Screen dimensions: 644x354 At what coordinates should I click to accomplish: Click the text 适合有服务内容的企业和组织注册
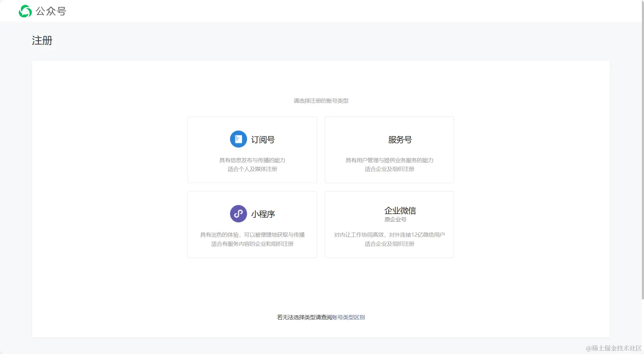[x=252, y=244]
